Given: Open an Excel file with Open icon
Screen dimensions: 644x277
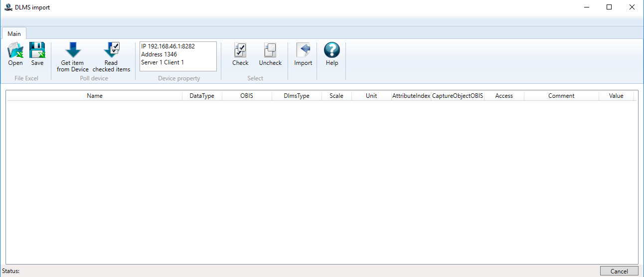Looking at the screenshot, I should tap(15, 54).
